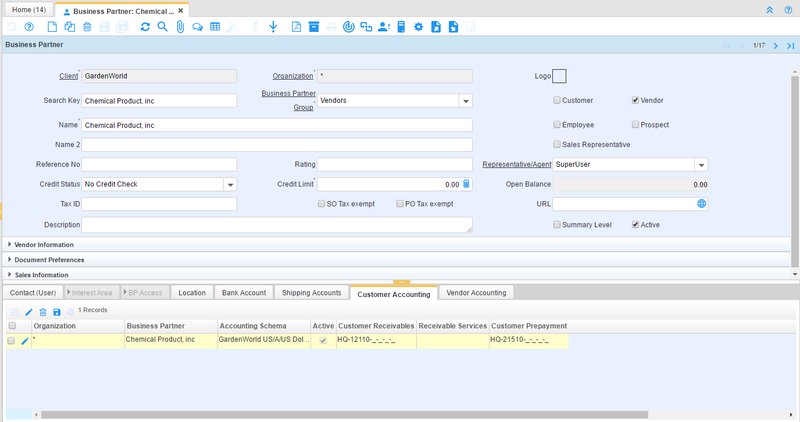Open the Chat speech bubble tool

[x=197, y=27]
